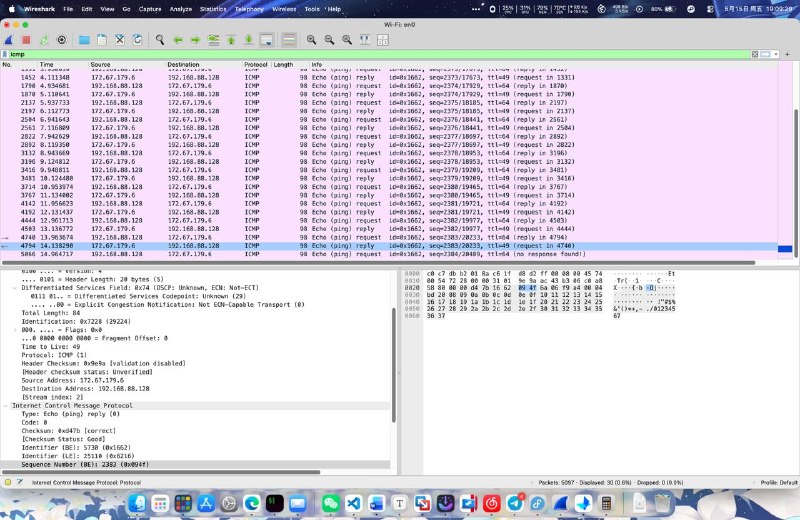The height and width of the screenshot is (520, 800).
Task: Reset text to normal size
Action: [x=347, y=40]
